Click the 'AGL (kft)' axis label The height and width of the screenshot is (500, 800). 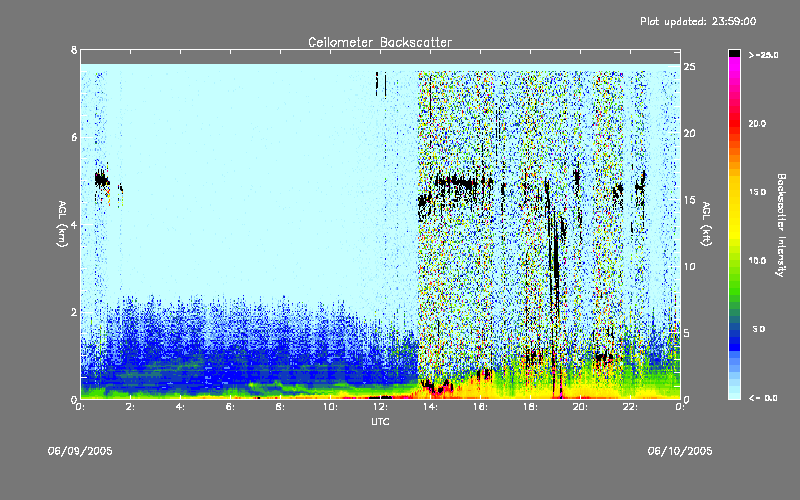coord(707,224)
